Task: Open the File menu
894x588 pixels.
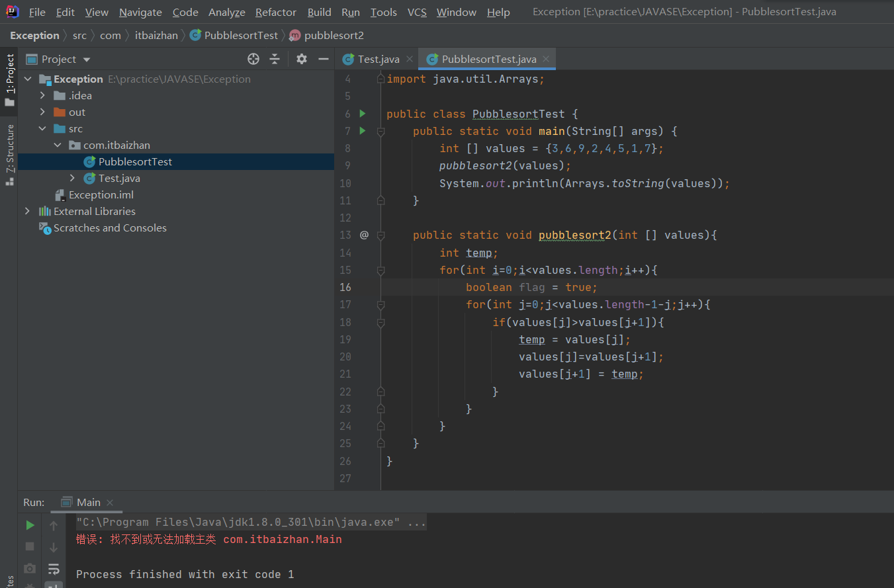Action: point(37,12)
